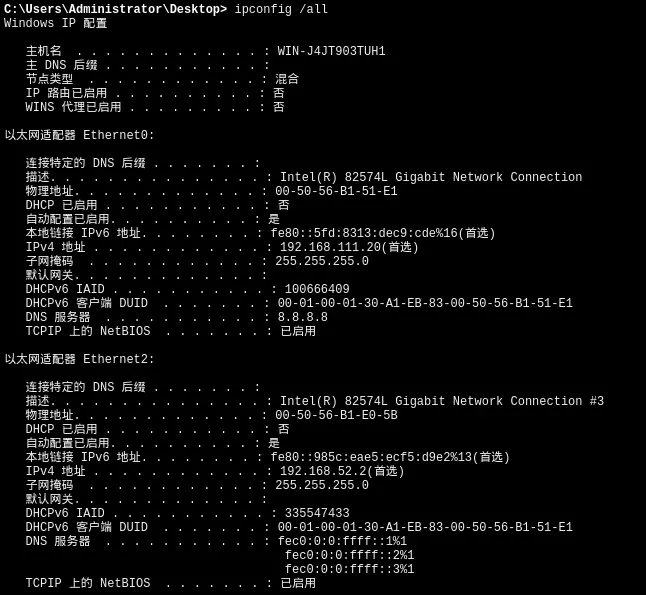The width and height of the screenshot is (646, 595).
Task: Click the DHCPv6 IAID 100666409
Action: (317, 289)
